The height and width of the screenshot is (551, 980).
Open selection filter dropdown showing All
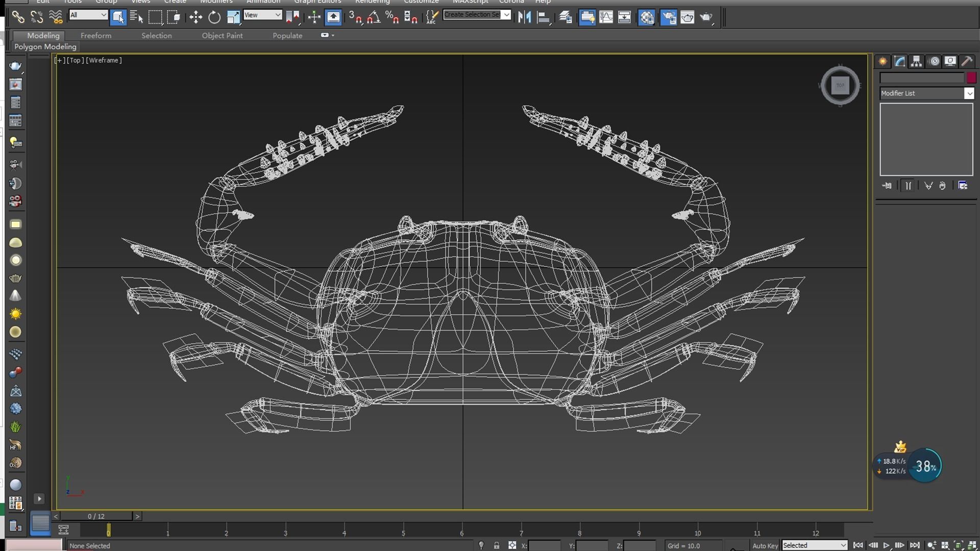click(88, 15)
